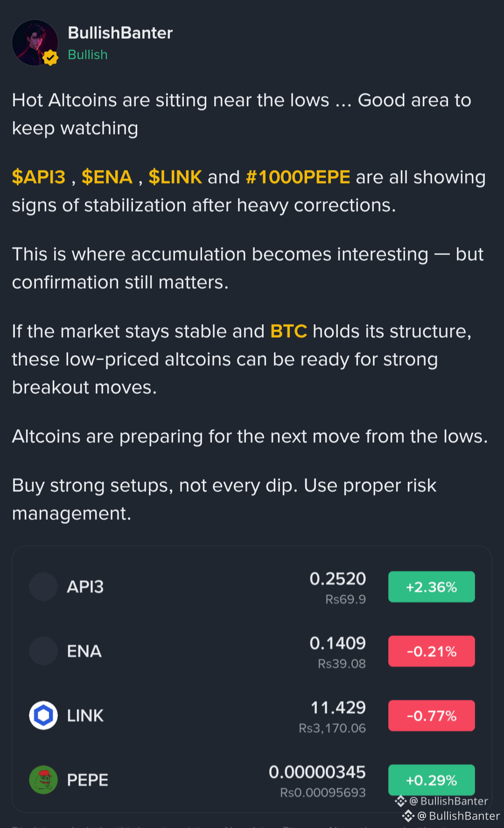The height and width of the screenshot is (828, 504).
Task: Open the LINK coin logo icon
Action: (x=43, y=715)
